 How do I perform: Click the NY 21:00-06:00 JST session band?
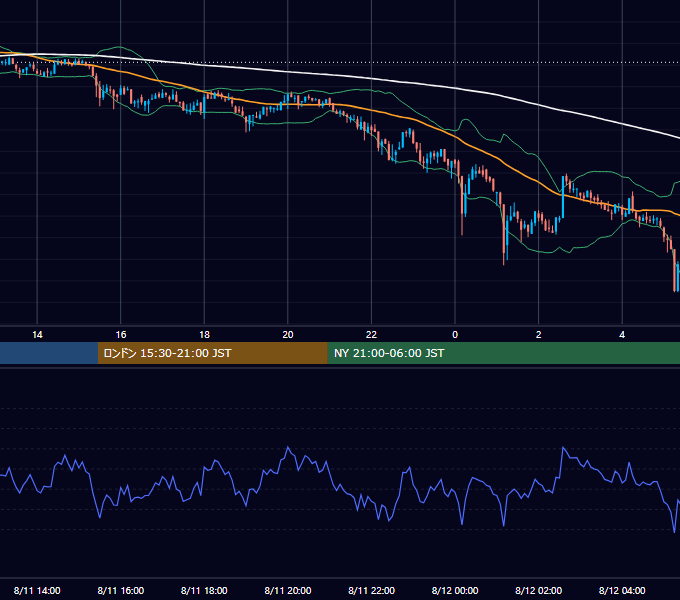pos(503,353)
